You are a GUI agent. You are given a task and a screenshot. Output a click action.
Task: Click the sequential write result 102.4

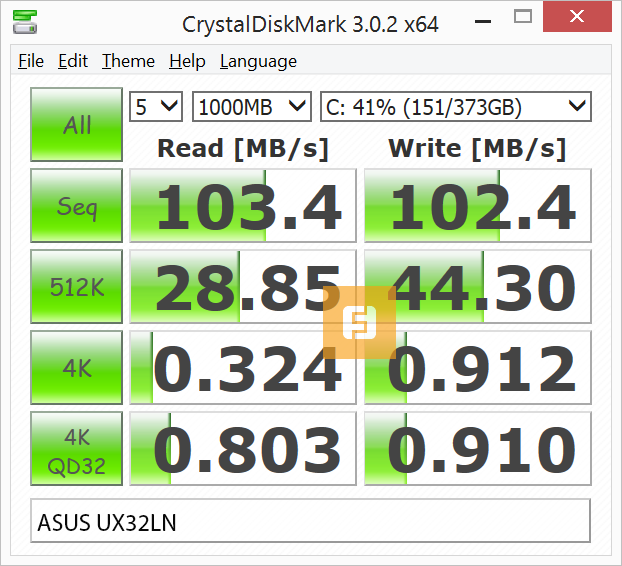(477, 206)
